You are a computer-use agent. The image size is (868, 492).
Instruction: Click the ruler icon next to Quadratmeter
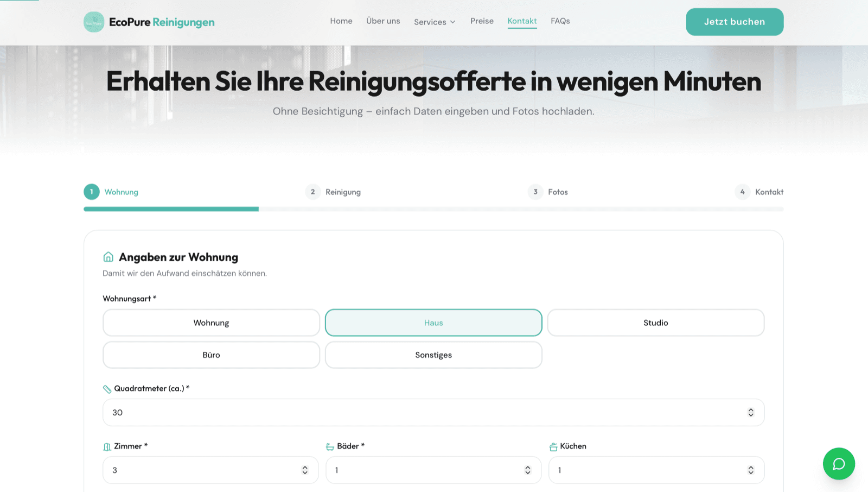(x=107, y=389)
